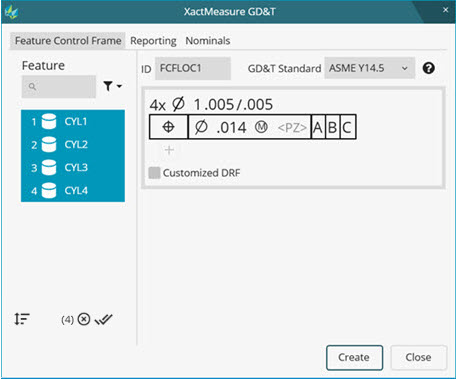
Task: Click the diameter symbol in size line
Action: (x=178, y=104)
